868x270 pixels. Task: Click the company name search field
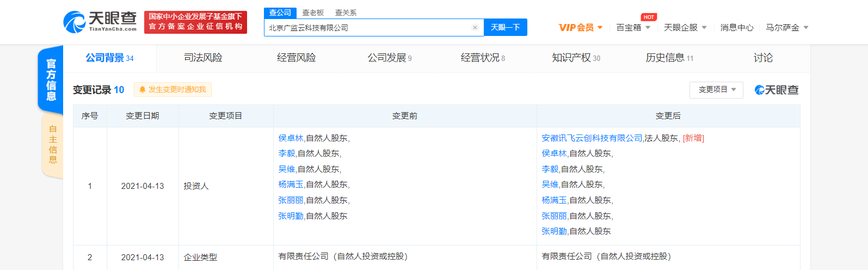coord(367,27)
